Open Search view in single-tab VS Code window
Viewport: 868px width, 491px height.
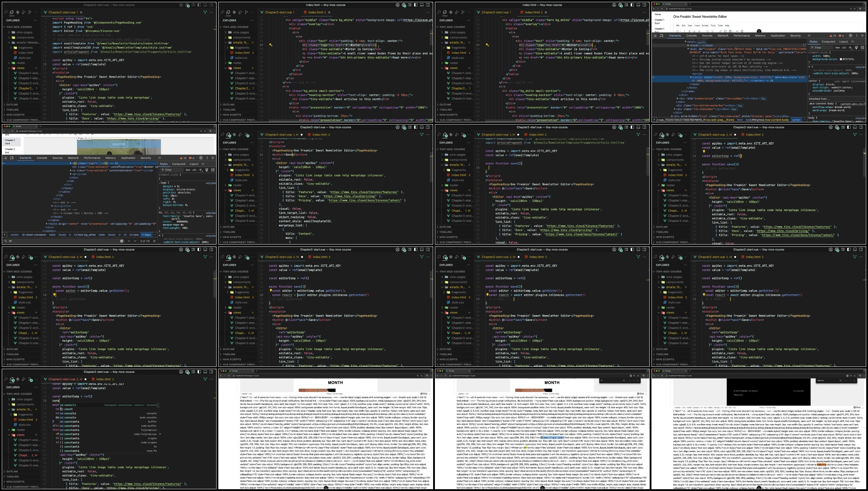[6, 12]
